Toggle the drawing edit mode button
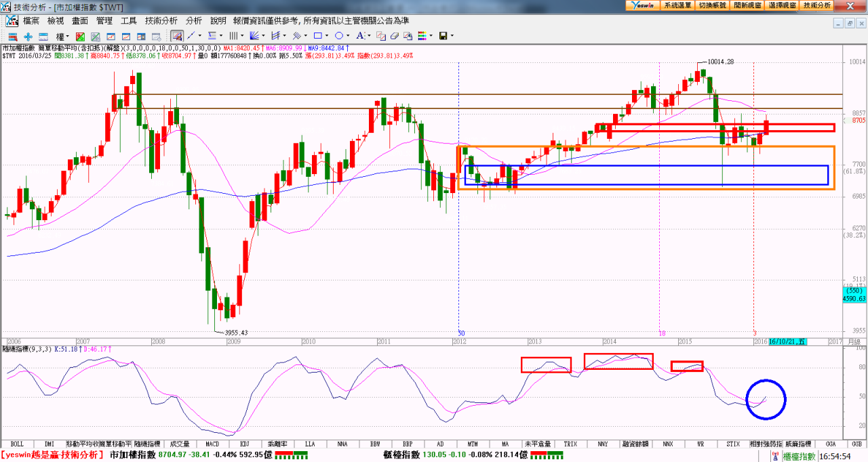The height and width of the screenshot is (462, 868). pos(176,35)
